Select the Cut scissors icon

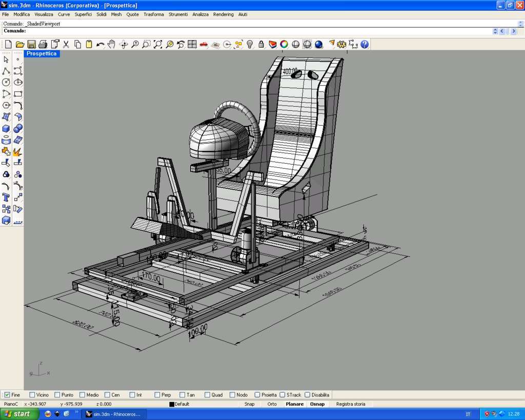pos(66,44)
